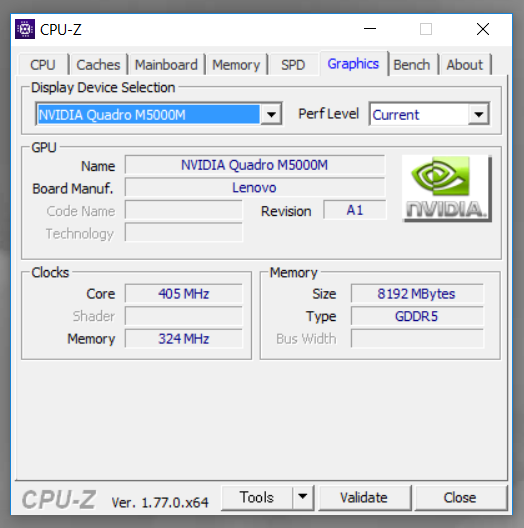
Task: Open the SPD tab
Action: pyautogui.click(x=293, y=65)
